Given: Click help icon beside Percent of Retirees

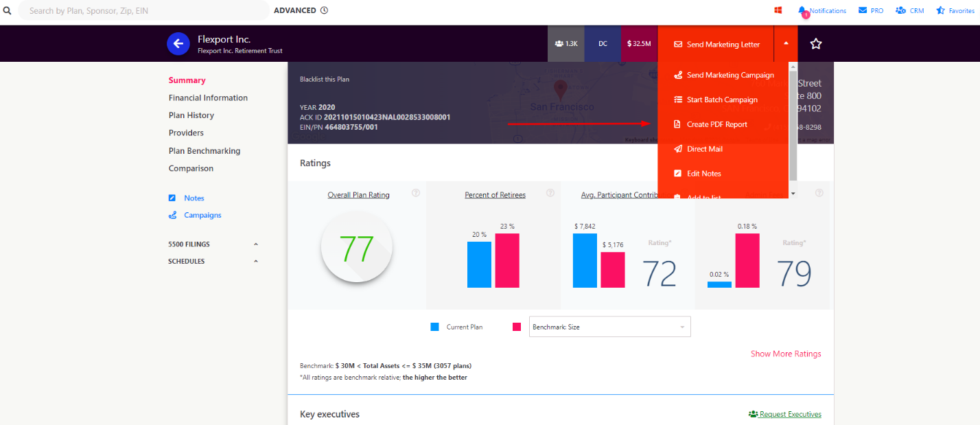Looking at the screenshot, I should coord(550,194).
